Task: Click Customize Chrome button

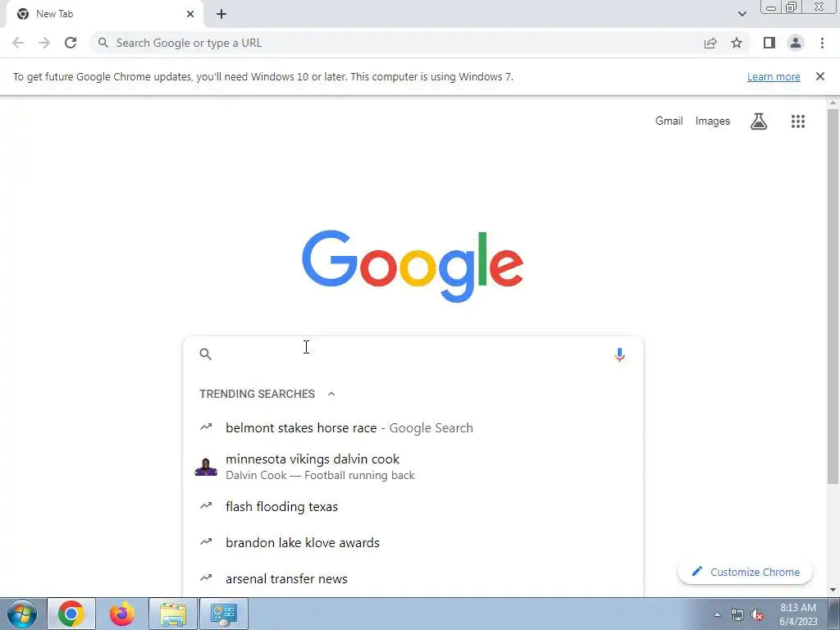Action: 745,572
